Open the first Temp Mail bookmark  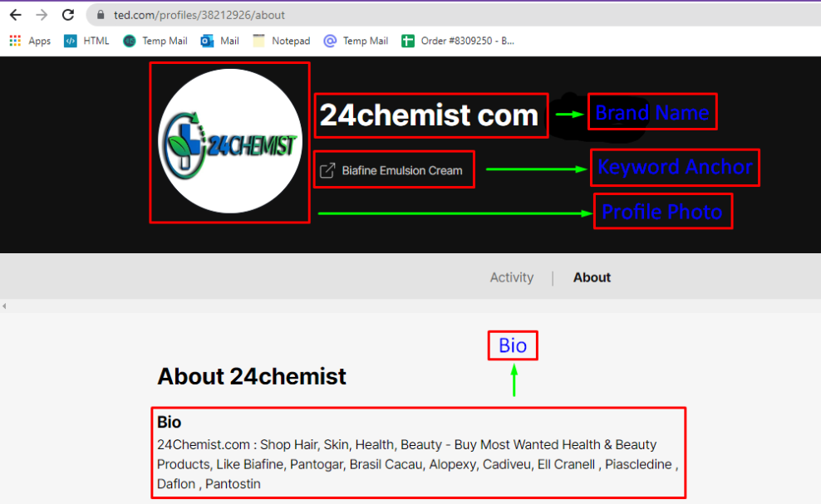[x=155, y=40]
